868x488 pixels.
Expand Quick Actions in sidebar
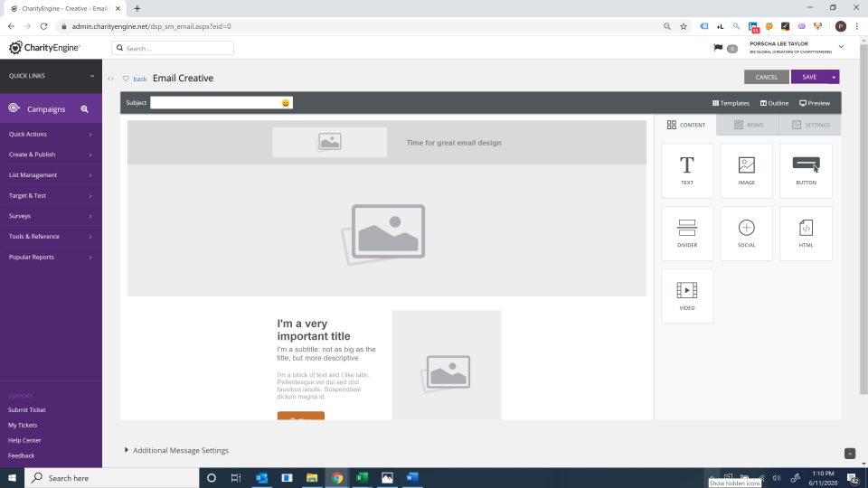[51, 134]
